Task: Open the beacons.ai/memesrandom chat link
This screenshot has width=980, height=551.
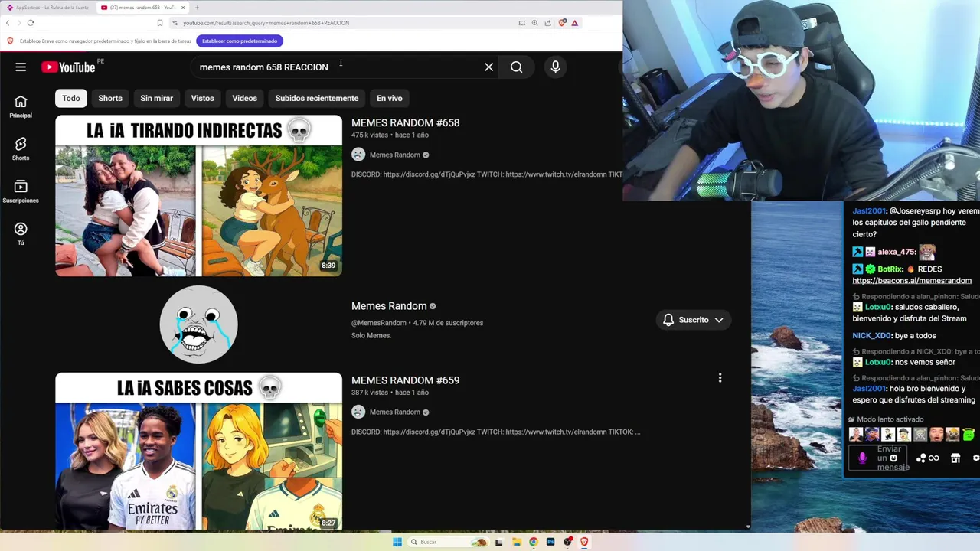Action: pos(912,281)
